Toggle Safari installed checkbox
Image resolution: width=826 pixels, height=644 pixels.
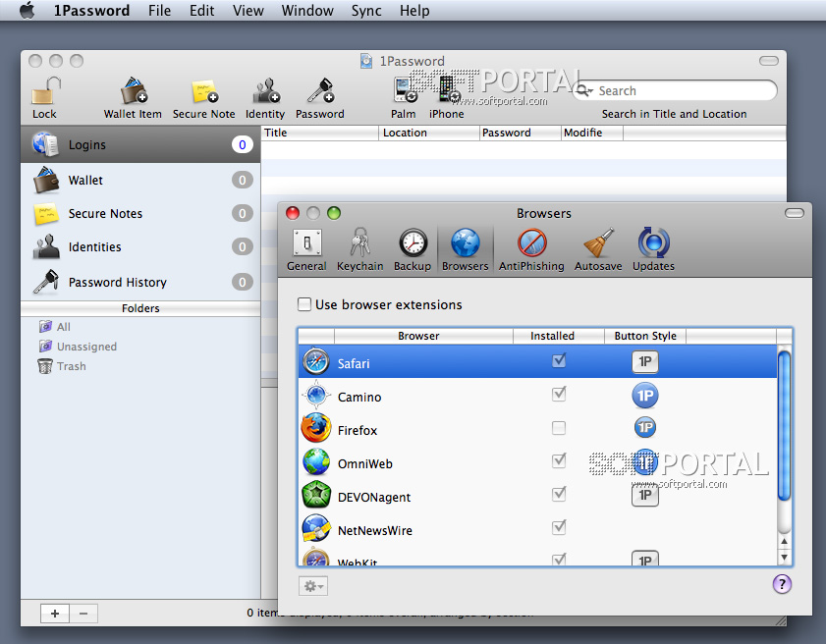(559, 360)
